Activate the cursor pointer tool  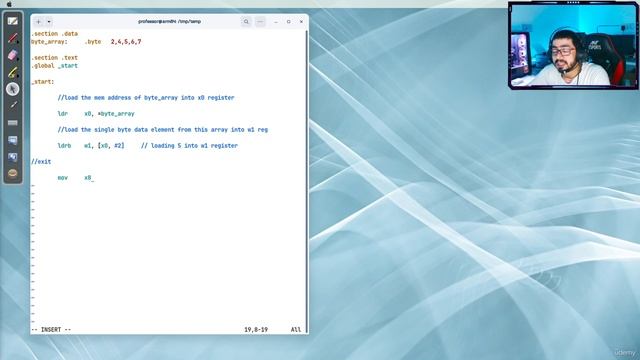point(13,89)
